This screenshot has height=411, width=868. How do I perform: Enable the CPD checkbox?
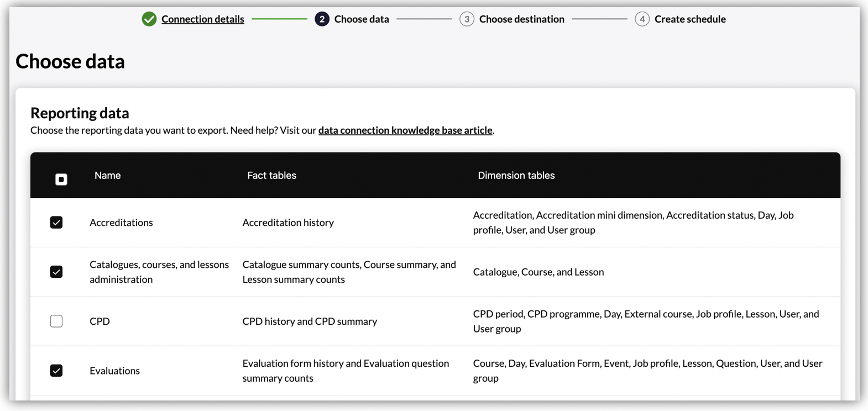coord(56,321)
